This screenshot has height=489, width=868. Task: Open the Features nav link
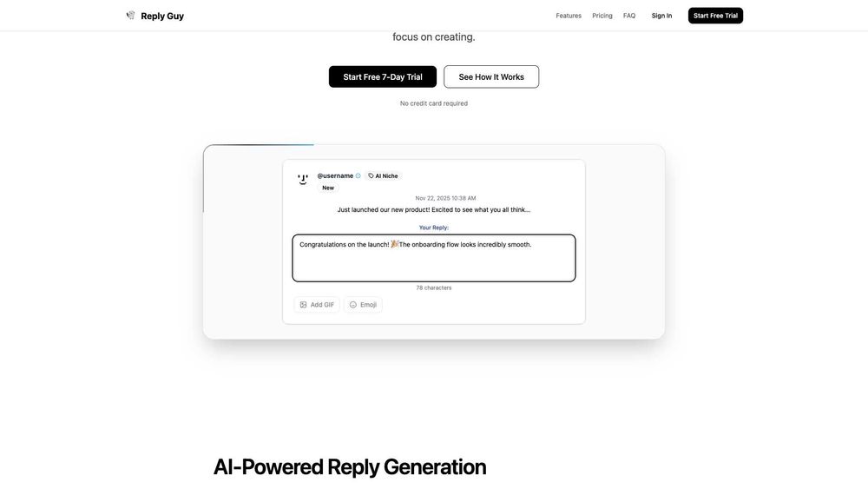click(569, 16)
